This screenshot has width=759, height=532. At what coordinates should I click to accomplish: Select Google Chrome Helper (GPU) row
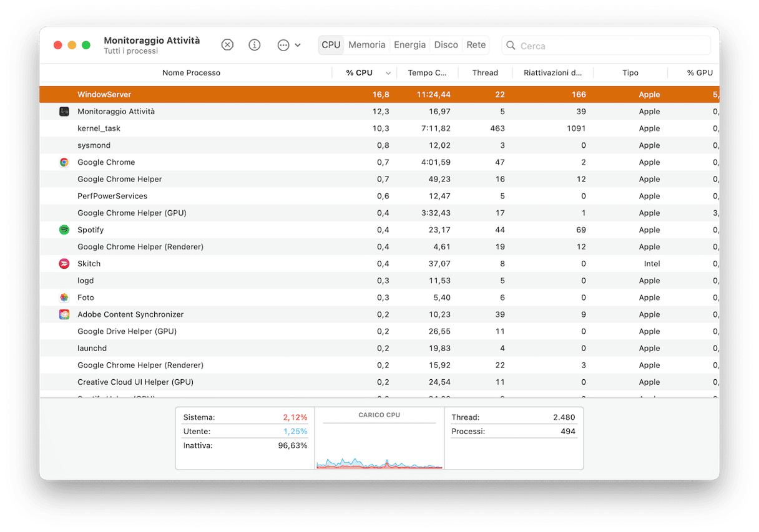coord(379,213)
